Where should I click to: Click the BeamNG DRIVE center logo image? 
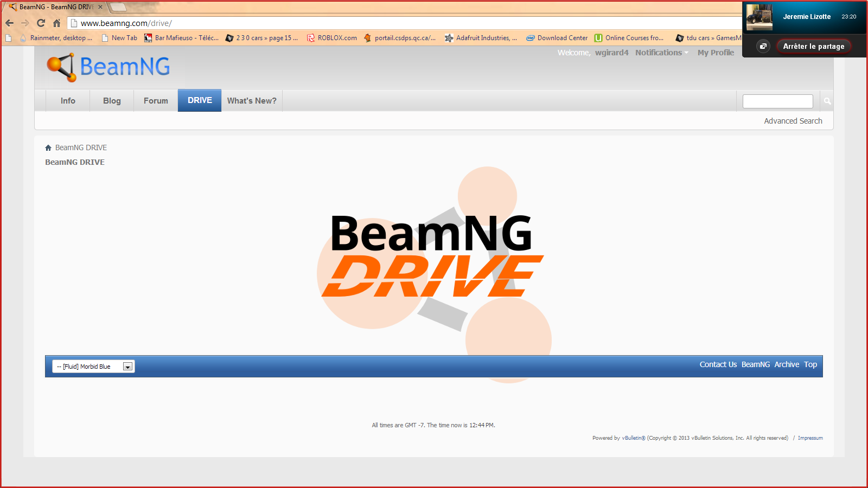[434, 274]
